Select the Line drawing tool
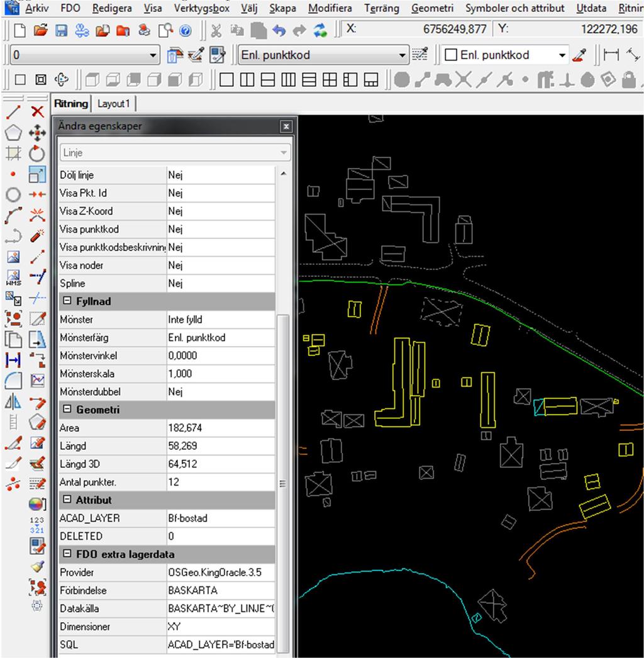This screenshot has width=644, height=658. (13, 112)
